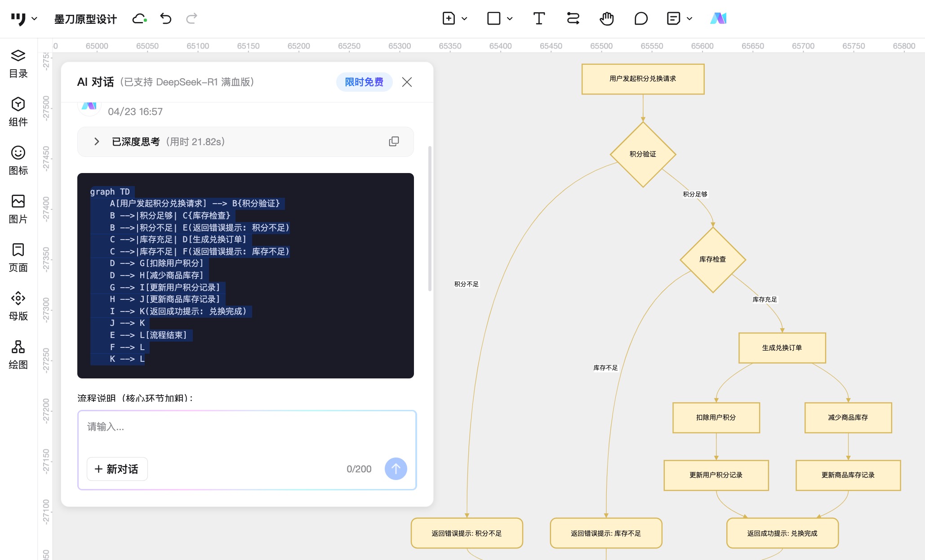Click the redo arrow icon
This screenshot has height=560, width=925.
click(x=191, y=18)
